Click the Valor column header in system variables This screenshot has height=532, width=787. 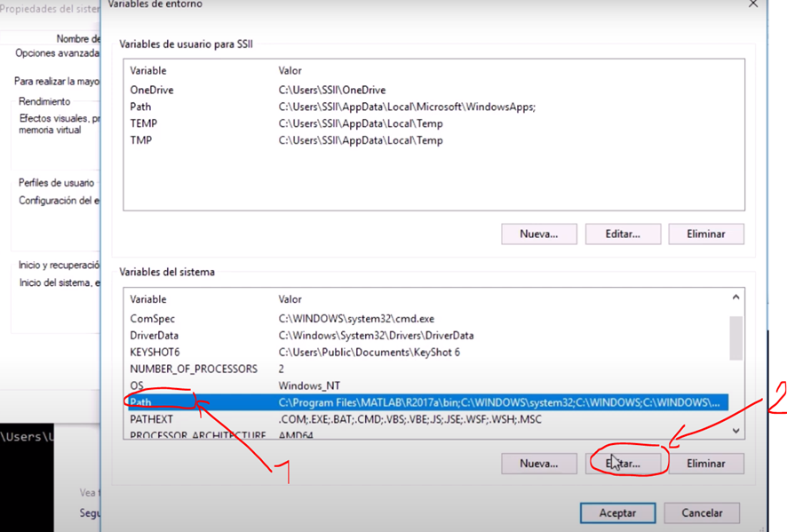[x=290, y=300]
